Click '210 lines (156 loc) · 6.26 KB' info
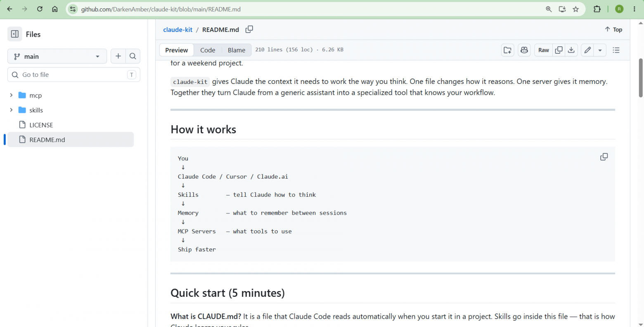The image size is (644, 327). pyautogui.click(x=299, y=50)
